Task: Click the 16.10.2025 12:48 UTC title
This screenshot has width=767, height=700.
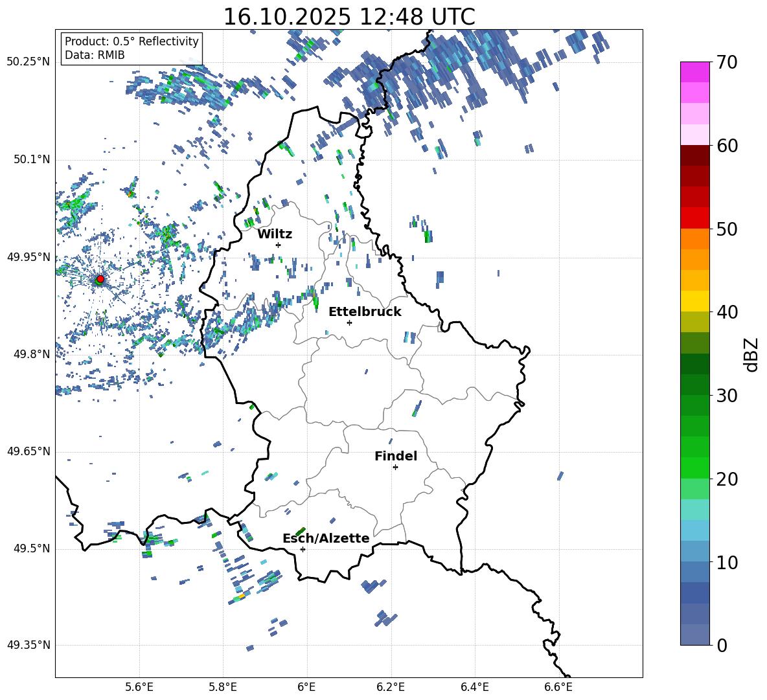Action: (x=349, y=17)
